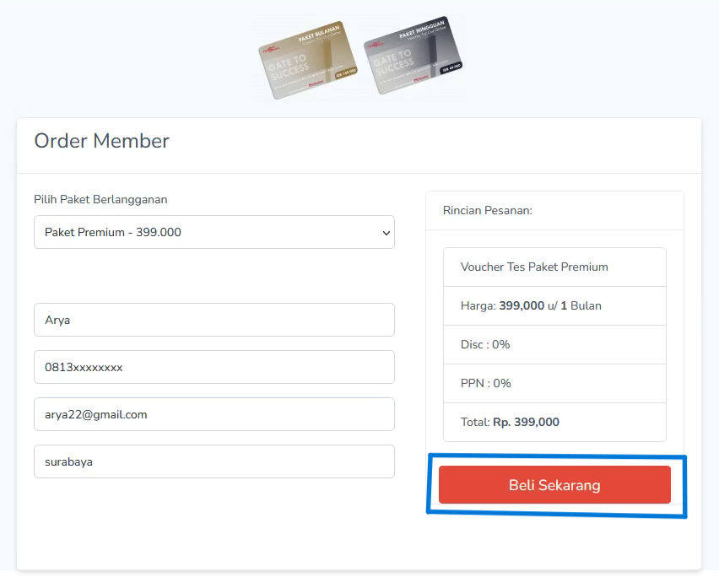Image resolution: width=719 pixels, height=588 pixels.
Task: Select the email field with arya22@gmail.com
Action: [x=214, y=415]
